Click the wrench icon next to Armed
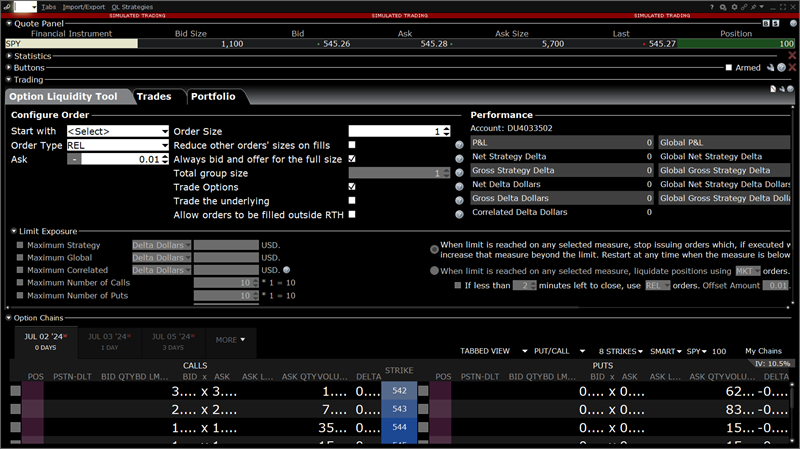 (x=770, y=67)
